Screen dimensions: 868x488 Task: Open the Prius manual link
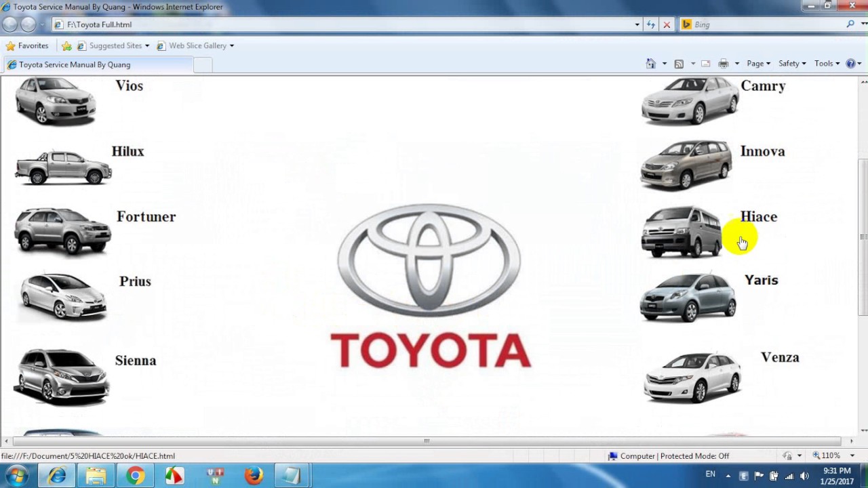[x=135, y=282]
